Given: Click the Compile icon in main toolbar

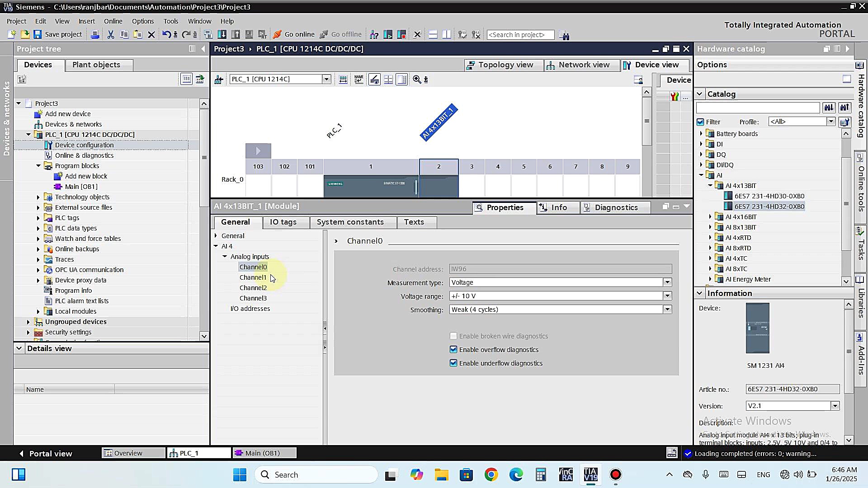Looking at the screenshot, I should click(x=208, y=34).
